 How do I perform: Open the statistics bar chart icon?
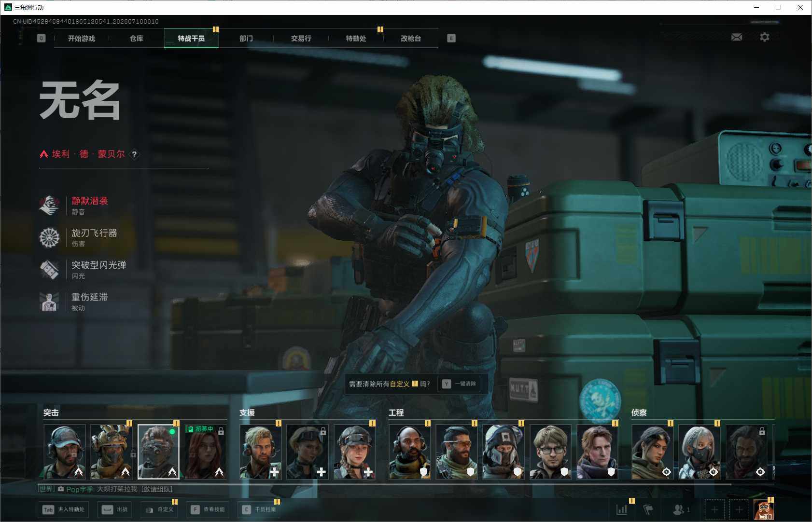click(622, 509)
